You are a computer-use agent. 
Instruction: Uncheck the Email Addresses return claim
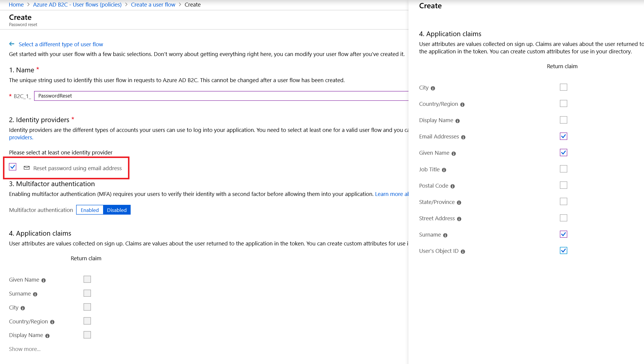[x=563, y=136]
